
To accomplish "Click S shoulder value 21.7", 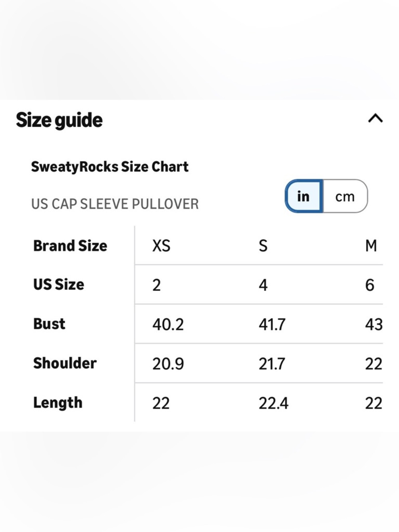I will [272, 364].
